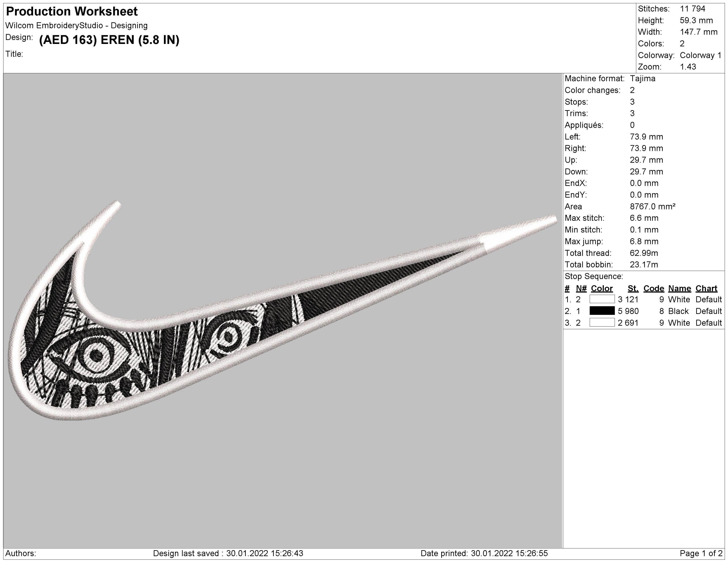728x563 pixels.
Task: Click the Page 1 of 2 indicator
Action: click(x=701, y=553)
